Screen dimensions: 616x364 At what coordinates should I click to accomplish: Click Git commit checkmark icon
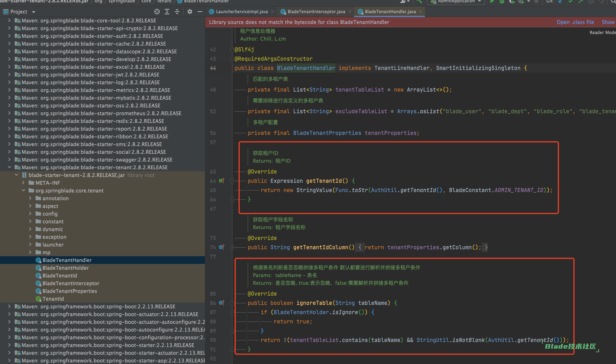[571, 2]
